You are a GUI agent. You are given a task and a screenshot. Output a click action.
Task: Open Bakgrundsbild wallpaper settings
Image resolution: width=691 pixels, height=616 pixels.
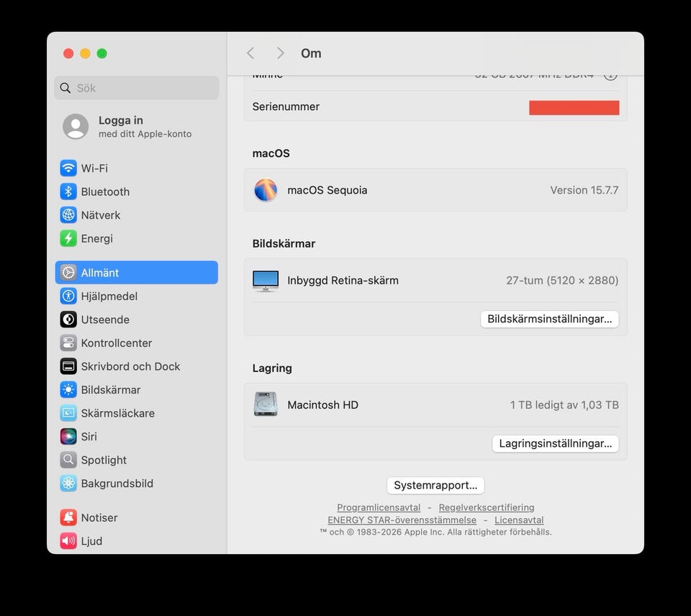(137, 484)
